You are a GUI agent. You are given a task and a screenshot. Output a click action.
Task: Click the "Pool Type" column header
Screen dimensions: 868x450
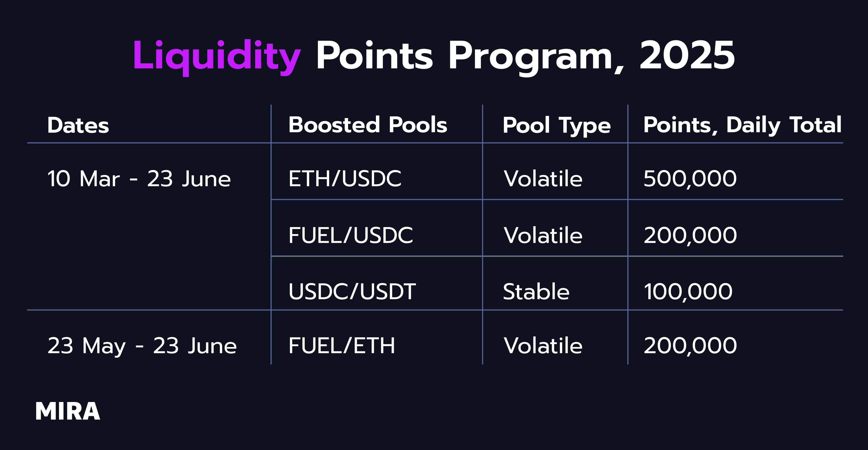tap(556, 125)
